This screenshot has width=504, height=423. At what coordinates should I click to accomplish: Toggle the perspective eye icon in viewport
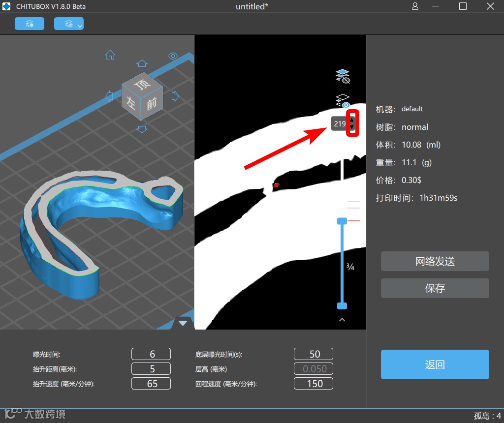click(x=173, y=56)
